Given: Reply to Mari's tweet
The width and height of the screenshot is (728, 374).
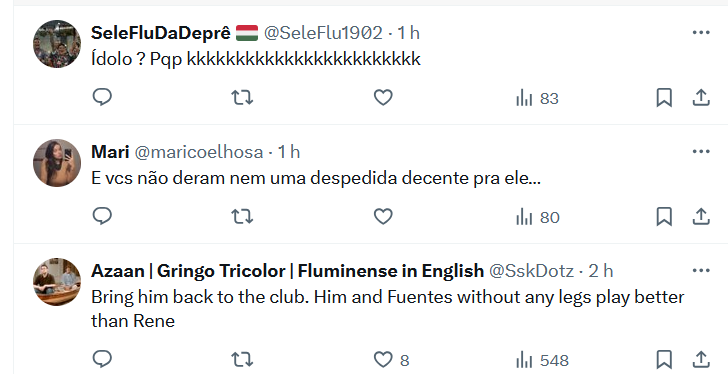Looking at the screenshot, I should pyautogui.click(x=102, y=216).
